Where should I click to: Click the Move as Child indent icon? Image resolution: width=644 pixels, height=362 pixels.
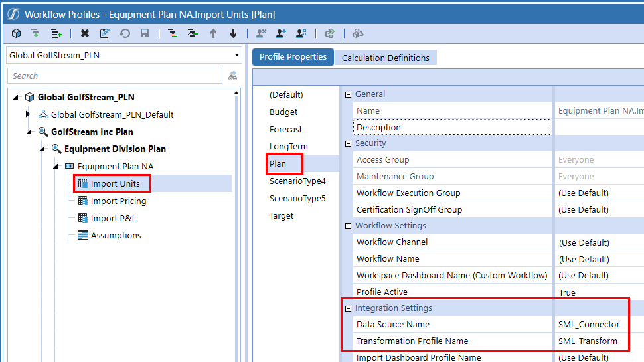[x=173, y=33]
